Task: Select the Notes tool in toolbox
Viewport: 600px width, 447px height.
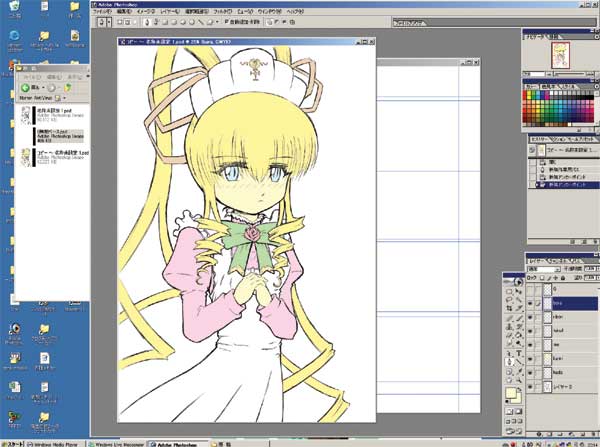Action: (x=509, y=372)
